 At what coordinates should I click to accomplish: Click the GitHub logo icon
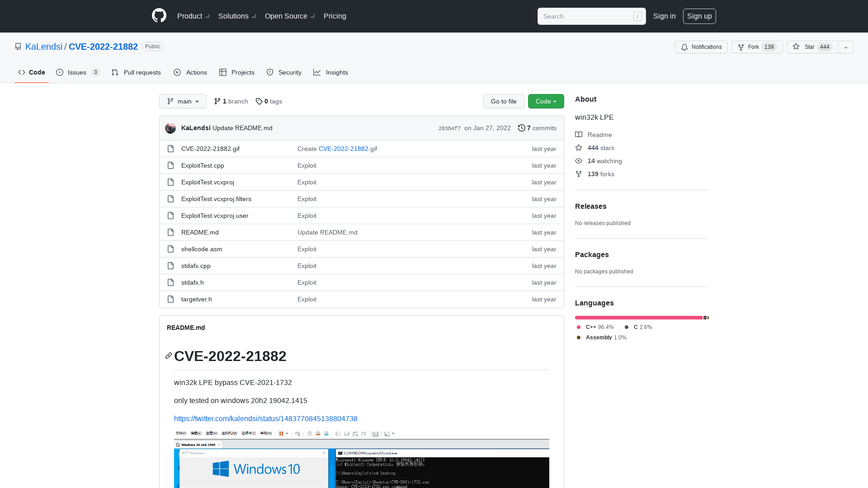click(159, 16)
